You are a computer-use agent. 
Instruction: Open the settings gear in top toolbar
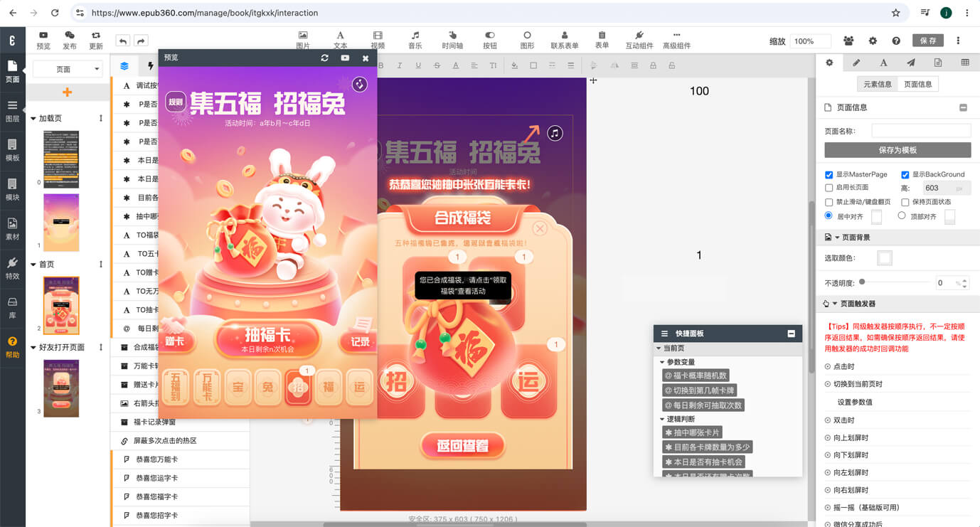click(x=873, y=41)
